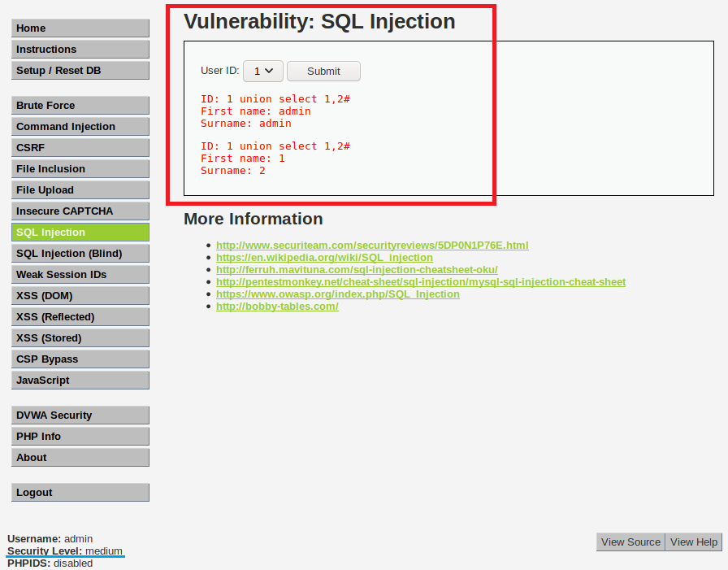Click the View Help button
This screenshot has width=728, height=570.
coord(694,542)
